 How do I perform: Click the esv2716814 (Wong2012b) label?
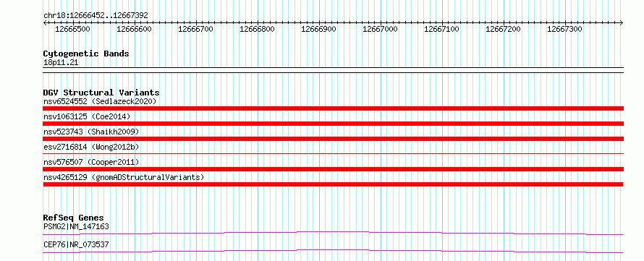[x=91, y=147]
